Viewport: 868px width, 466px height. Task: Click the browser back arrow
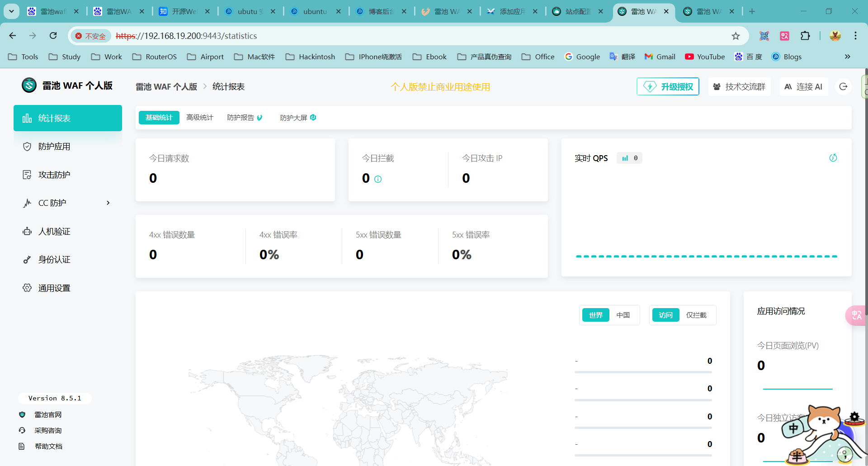click(13, 36)
